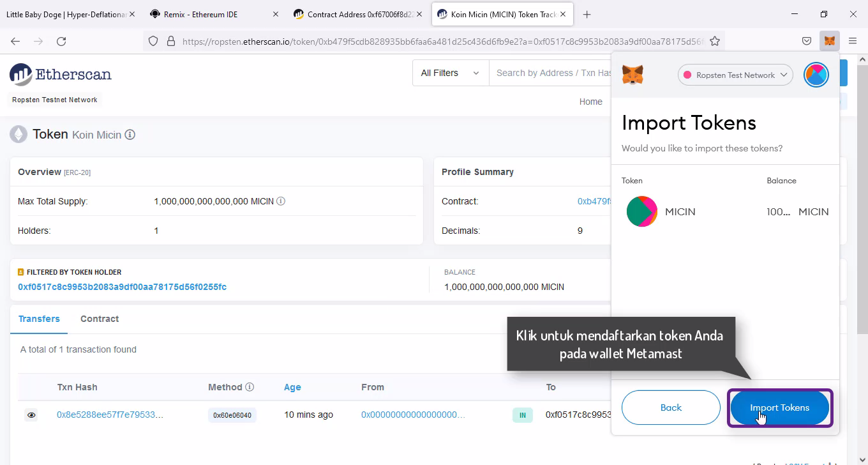Image resolution: width=868 pixels, height=465 pixels.
Task: Click the Import Tokens button
Action: coord(779,408)
